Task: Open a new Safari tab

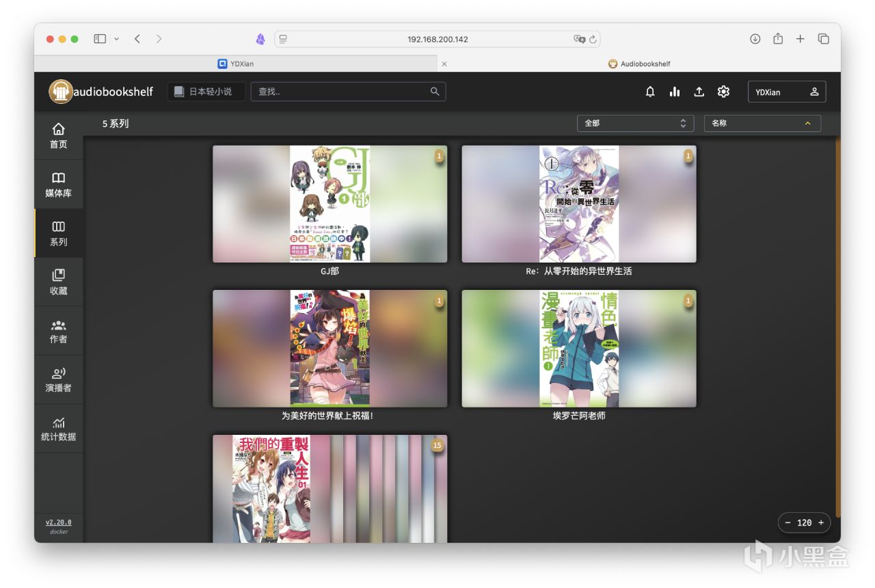Action: (800, 39)
